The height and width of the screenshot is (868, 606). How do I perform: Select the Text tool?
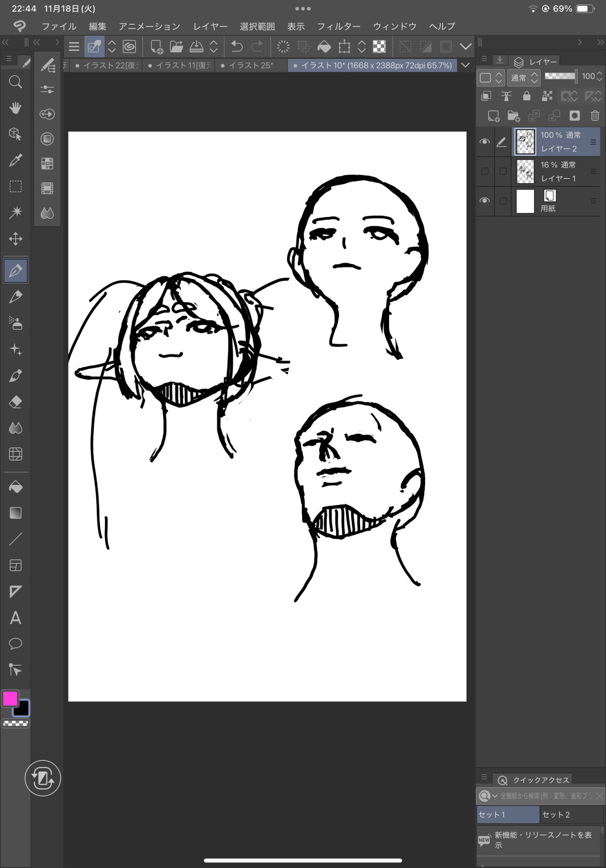pyautogui.click(x=16, y=618)
